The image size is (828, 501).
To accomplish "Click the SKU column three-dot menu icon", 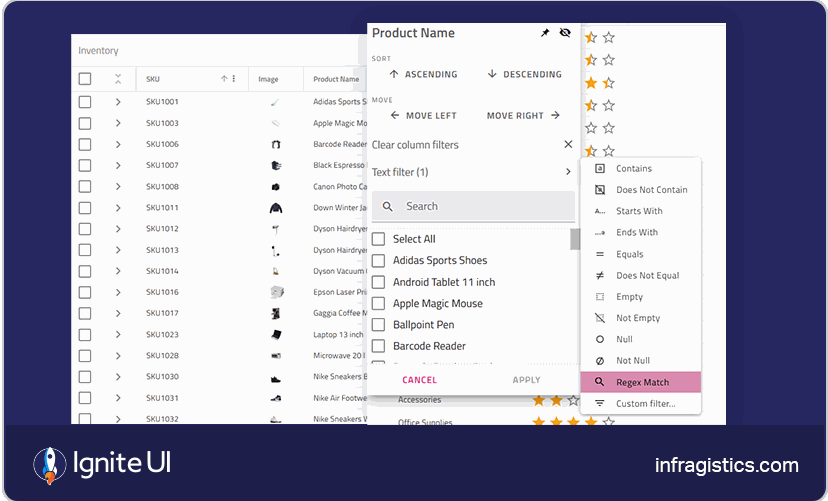I will point(234,79).
